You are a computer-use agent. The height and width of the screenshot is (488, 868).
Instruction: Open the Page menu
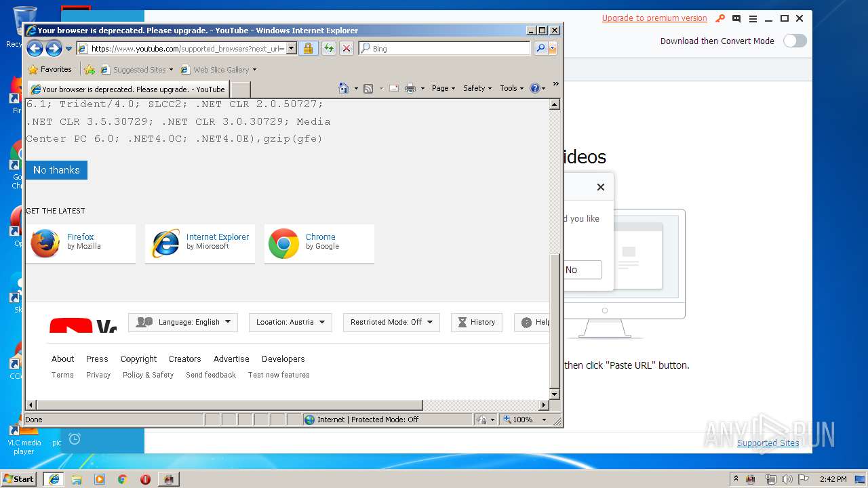click(x=443, y=88)
